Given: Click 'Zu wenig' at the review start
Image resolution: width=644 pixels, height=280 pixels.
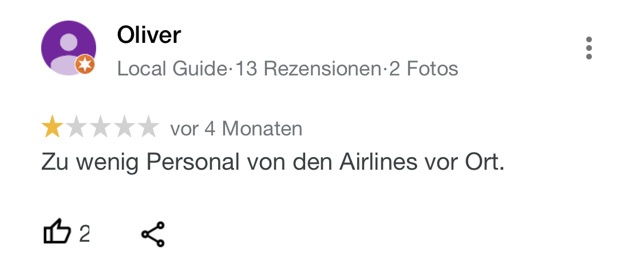Looking at the screenshot, I should pyautogui.click(x=86, y=162).
